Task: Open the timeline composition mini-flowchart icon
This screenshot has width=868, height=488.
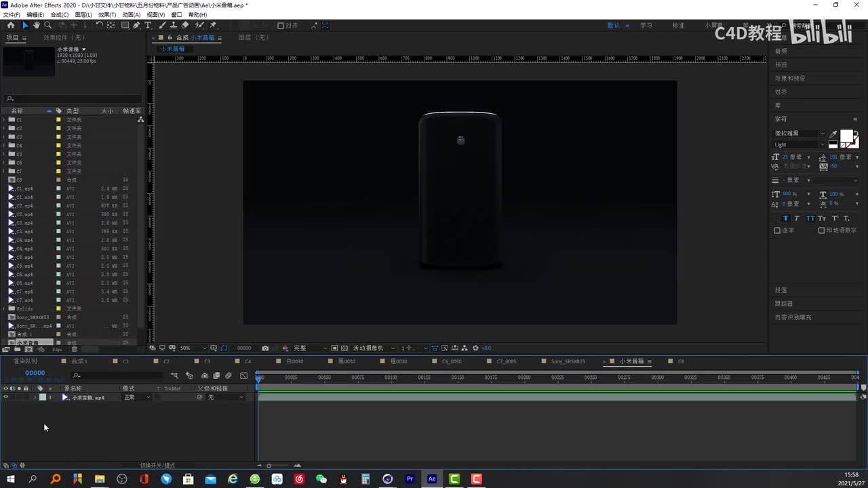Action: coord(174,375)
